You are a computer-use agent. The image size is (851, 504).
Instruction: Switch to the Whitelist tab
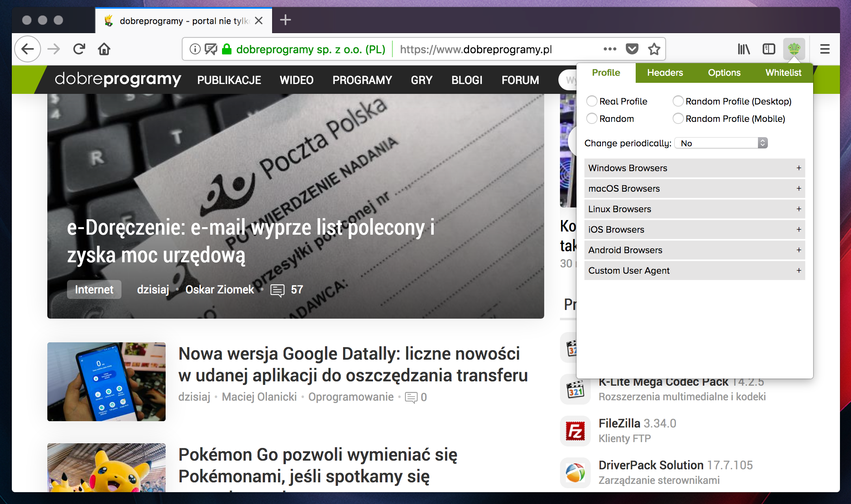[x=784, y=73]
